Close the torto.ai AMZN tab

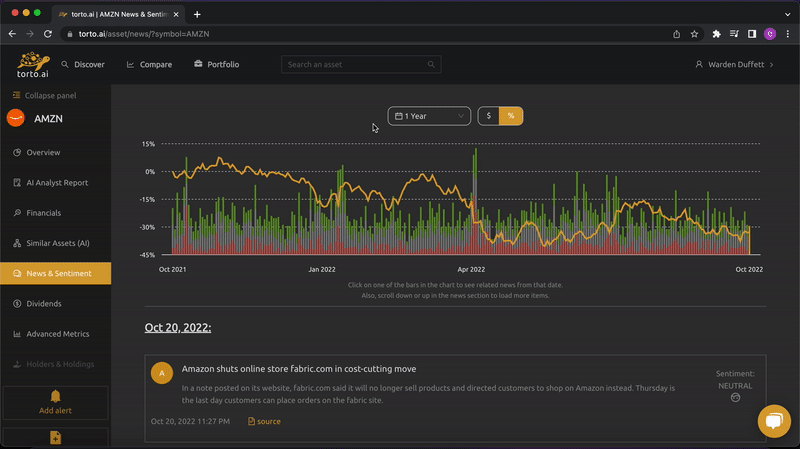tap(176, 14)
